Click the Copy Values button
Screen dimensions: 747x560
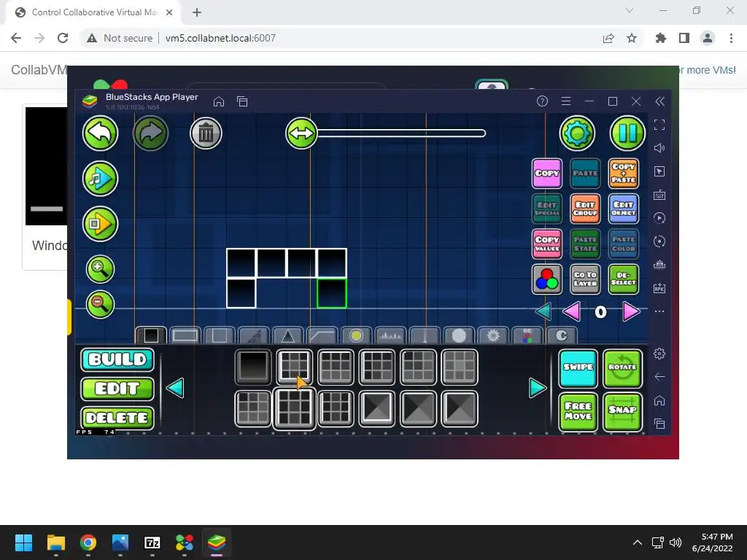click(547, 244)
